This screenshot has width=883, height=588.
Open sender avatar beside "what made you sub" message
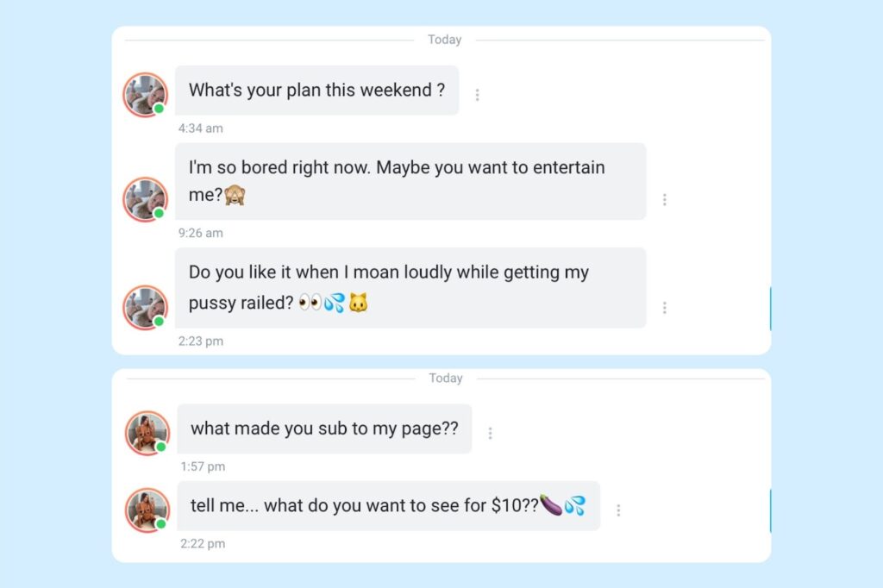coord(147,433)
